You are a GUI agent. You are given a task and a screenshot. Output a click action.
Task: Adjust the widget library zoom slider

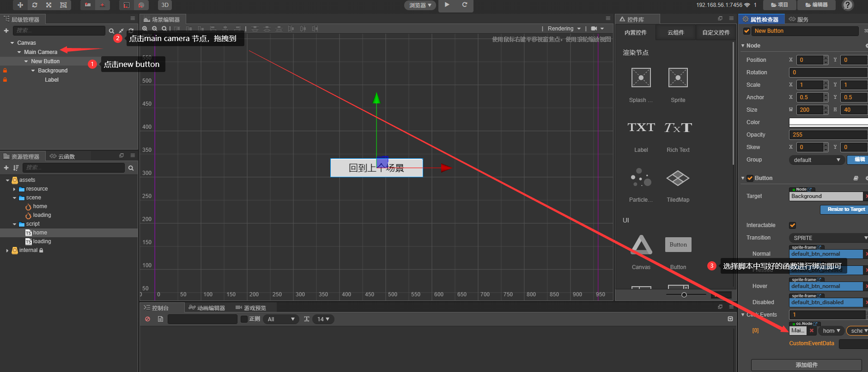click(684, 294)
